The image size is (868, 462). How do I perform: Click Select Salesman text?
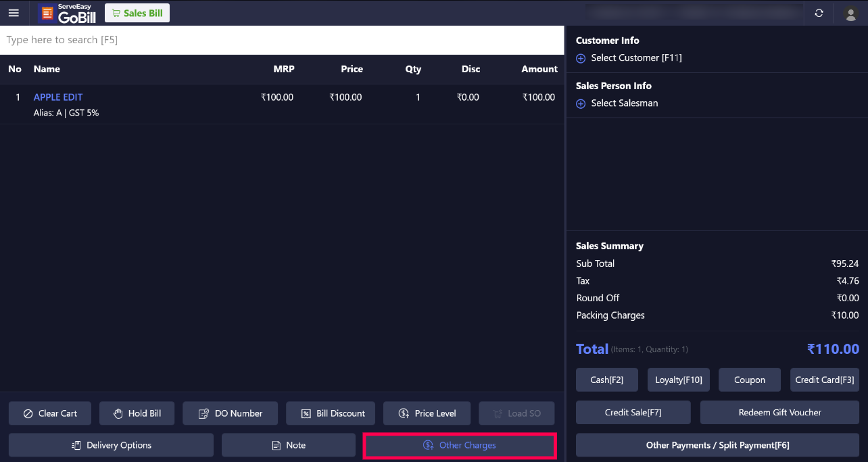point(624,103)
